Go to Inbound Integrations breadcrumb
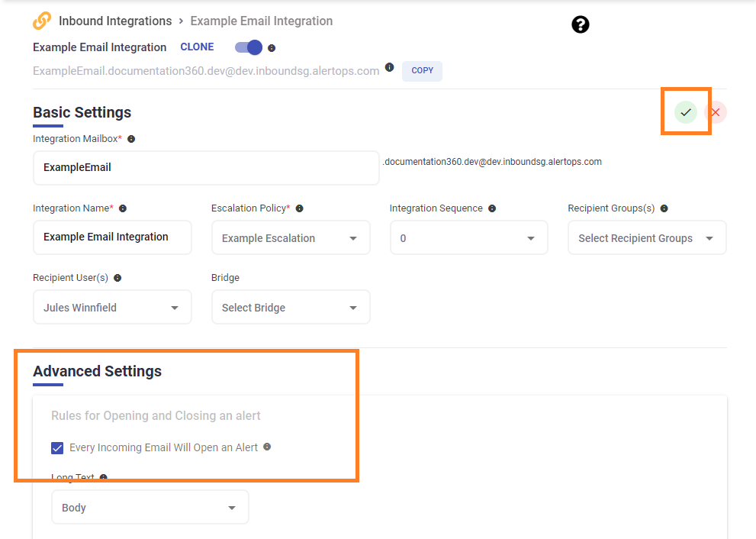 [115, 21]
